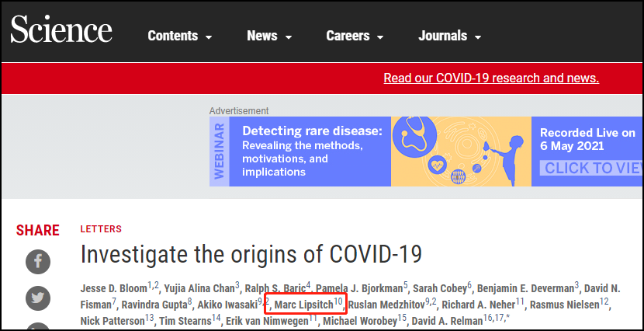Image resolution: width=644 pixels, height=331 pixels.
Task: Click the 'Investigate the origins of COVID-19' title
Action: [x=251, y=254]
